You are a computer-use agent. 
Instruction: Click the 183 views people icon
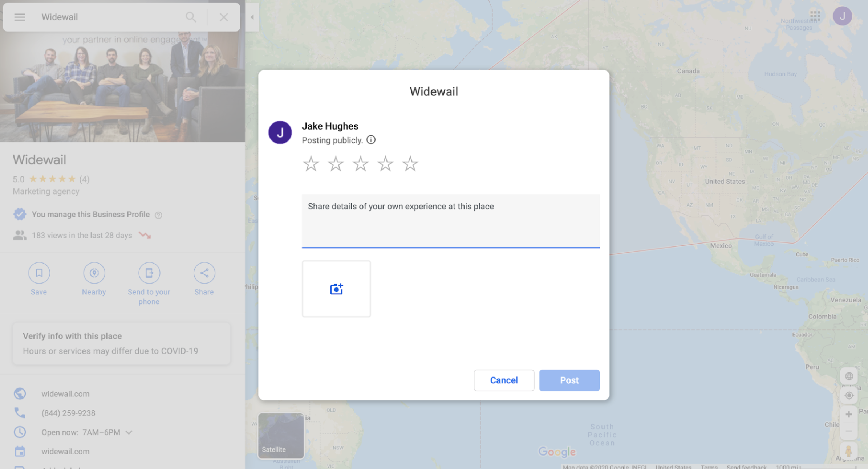(x=20, y=235)
